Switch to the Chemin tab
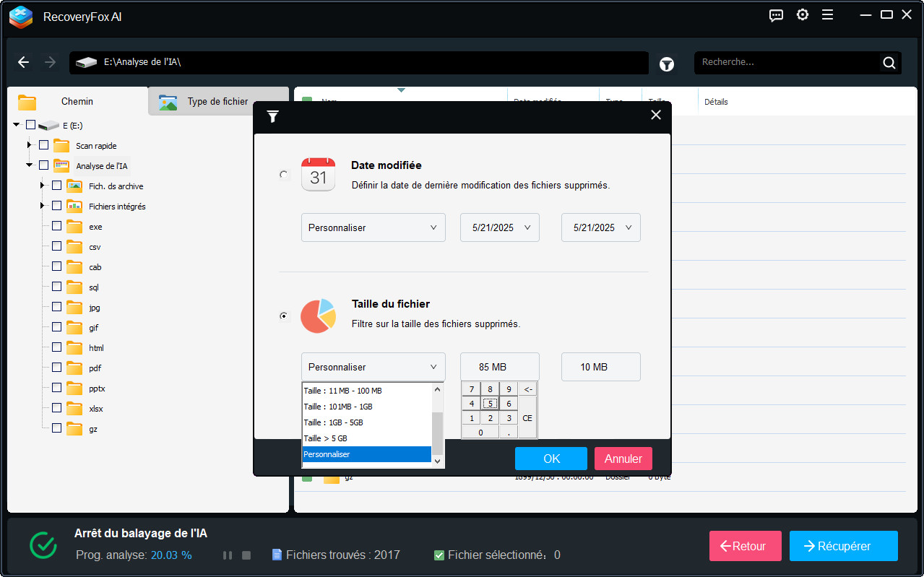924x577 pixels. (x=77, y=102)
